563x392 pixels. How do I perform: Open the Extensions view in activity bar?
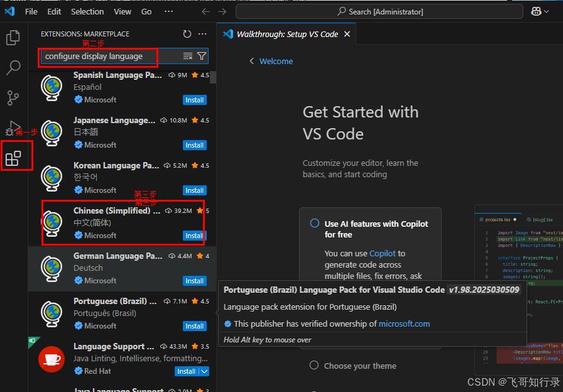coord(13,158)
